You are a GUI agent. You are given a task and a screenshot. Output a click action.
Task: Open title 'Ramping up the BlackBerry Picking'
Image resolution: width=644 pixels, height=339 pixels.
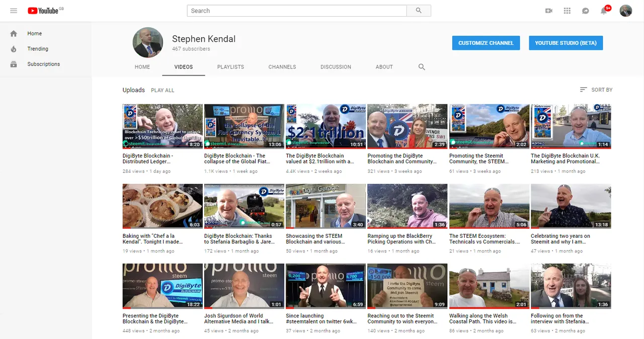pyautogui.click(x=401, y=239)
